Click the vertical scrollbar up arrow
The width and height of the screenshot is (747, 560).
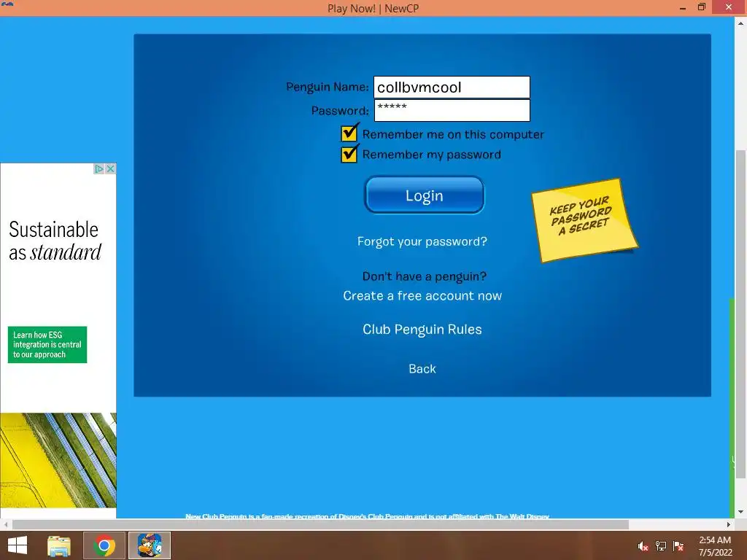pos(740,23)
